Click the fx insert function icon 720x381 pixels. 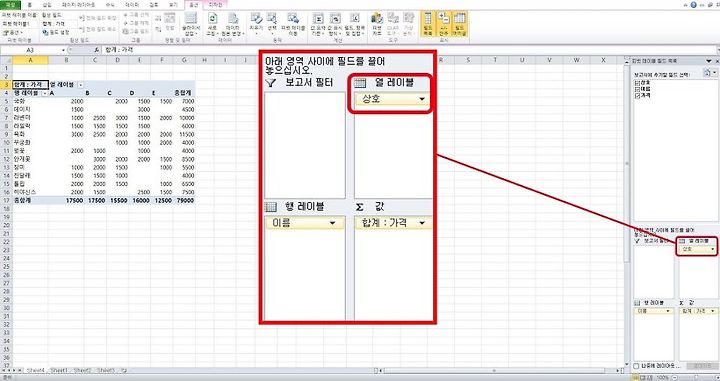96,50
